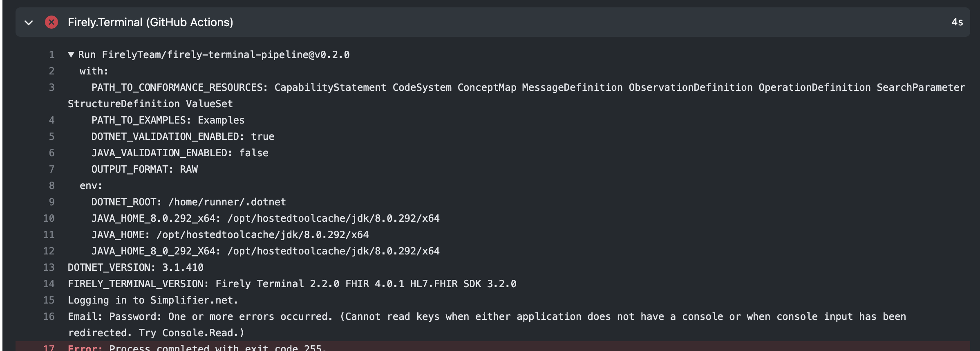Click line number 16
The width and height of the screenshot is (980, 351).
(49, 317)
